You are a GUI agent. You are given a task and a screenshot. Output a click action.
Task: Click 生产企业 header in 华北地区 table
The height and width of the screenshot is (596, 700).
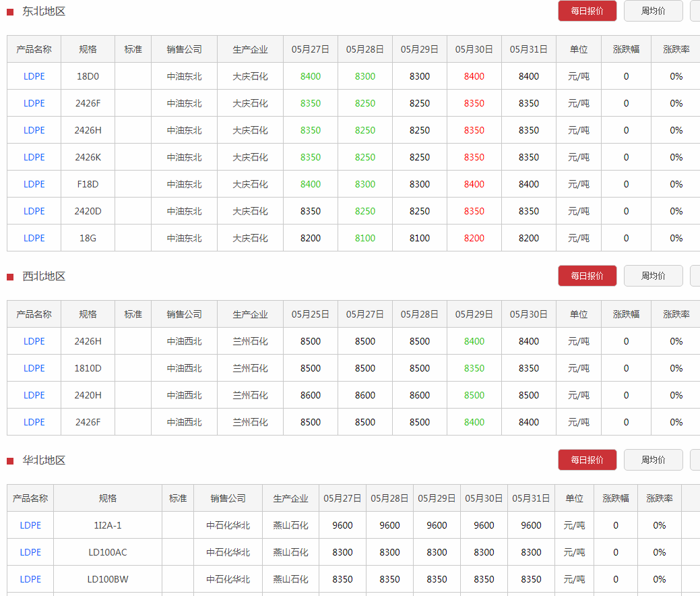[x=290, y=498]
